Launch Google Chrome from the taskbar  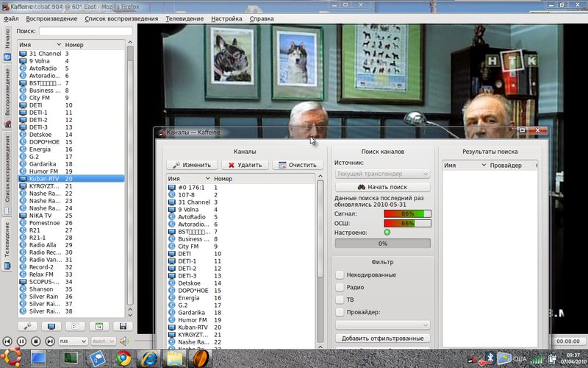(x=123, y=359)
